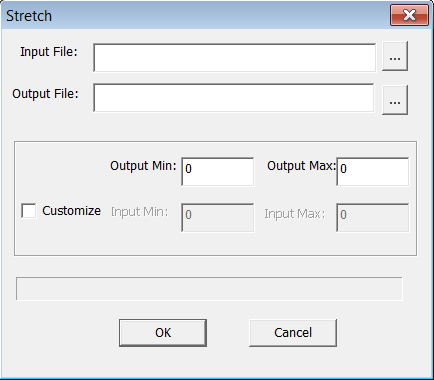Click the greyed-out Input Min label
The image size is (434, 380).
pyautogui.click(x=140, y=212)
